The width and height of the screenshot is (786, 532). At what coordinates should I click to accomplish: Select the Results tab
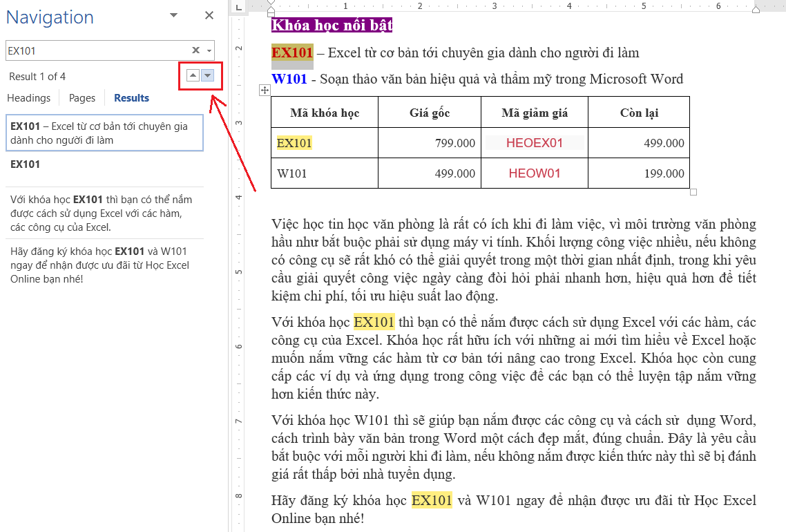point(131,98)
